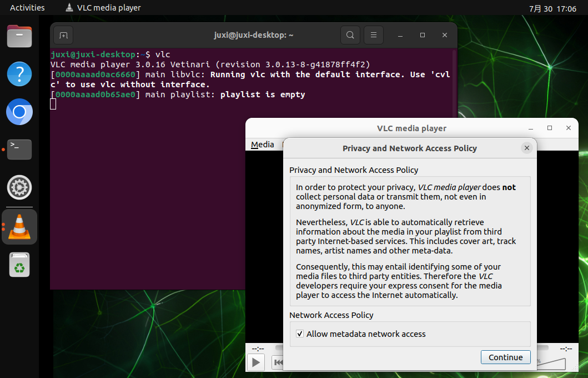Select the VLC cone icon in dock
This screenshot has height=378, width=588.
click(x=19, y=227)
